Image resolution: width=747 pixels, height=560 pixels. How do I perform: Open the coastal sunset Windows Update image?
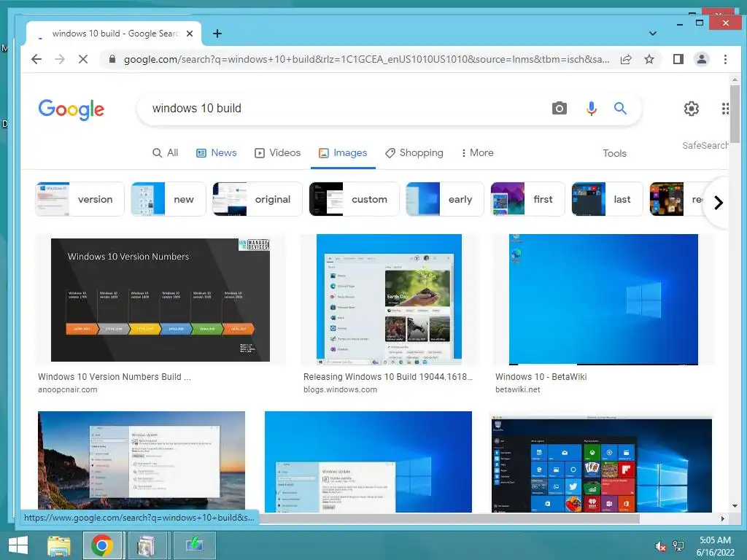point(142,462)
